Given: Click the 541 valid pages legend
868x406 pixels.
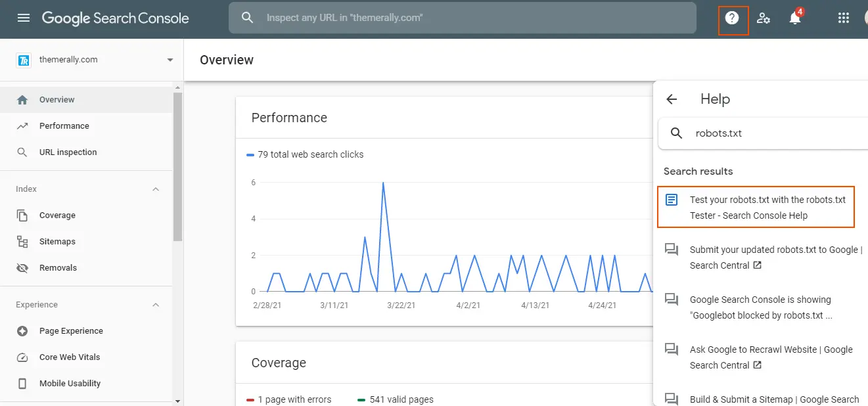Looking at the screenshot, I should 396,399.
